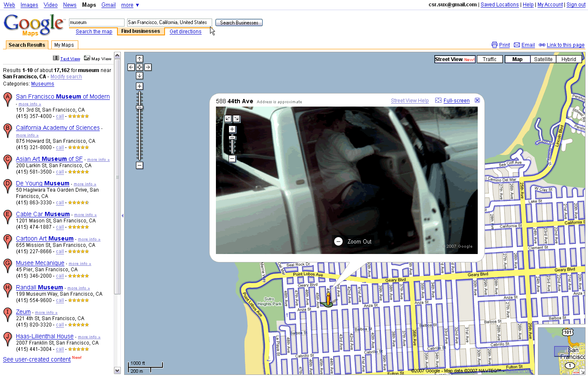588x377 pixels.
Task: Expand more info for Cartoon Art Museum
Action: (x=89, y=239)
